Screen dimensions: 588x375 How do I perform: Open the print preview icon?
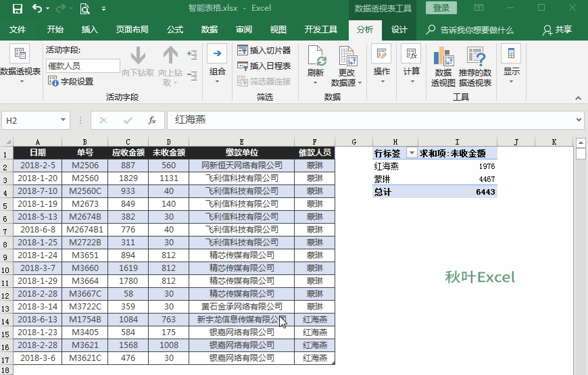(84, 8)
